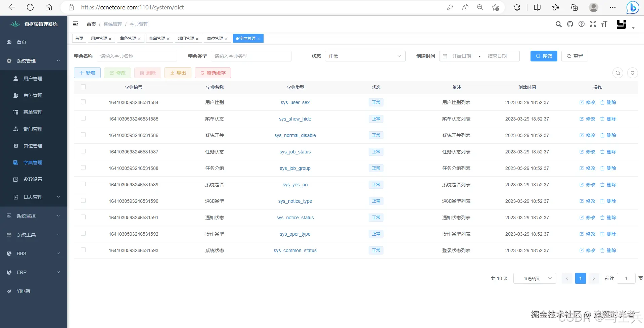Open the 10条/页 page size dropdown
This screenshot has width=644, height=328.
click(535, 278)
